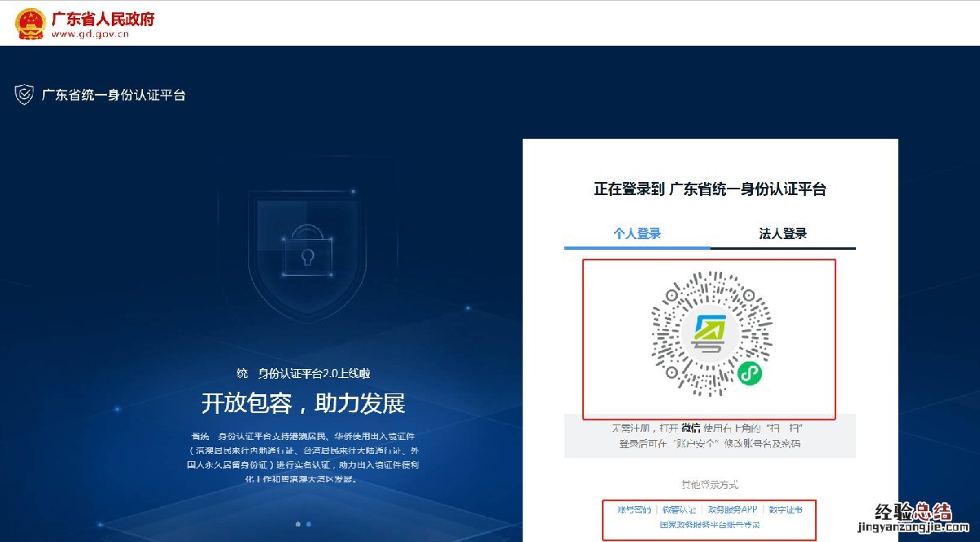Click the Guangdong government national emblem logo
This screenshot has width=980, height=542.
30,24
